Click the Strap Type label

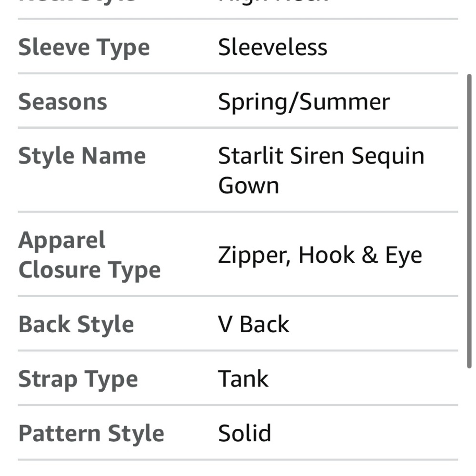[x=78, y=379]
